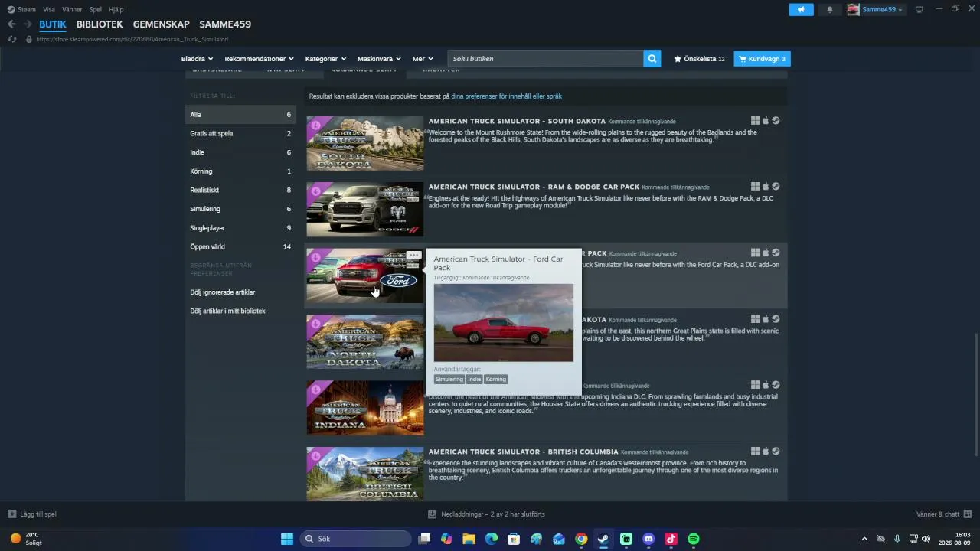Click the blue megaphone announcements button
980x551 pixels.
[801, 9]
